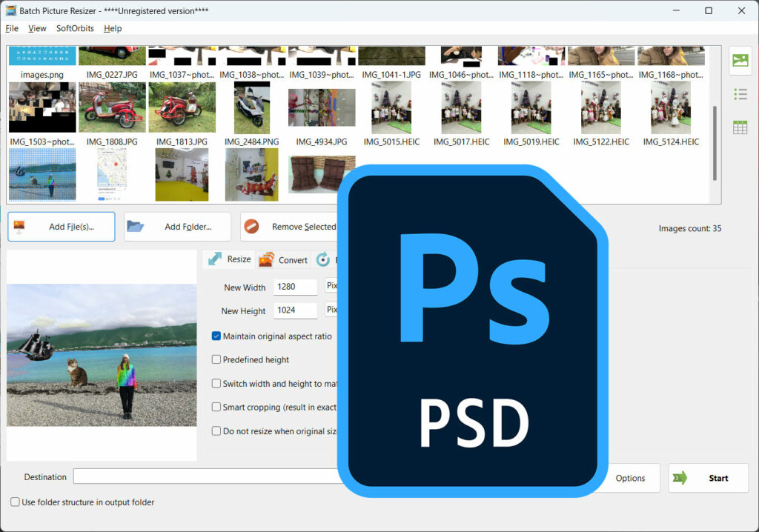Switch to the Resize tab
The width and height of the screenshot is (759, 532).
pos(230,259)
